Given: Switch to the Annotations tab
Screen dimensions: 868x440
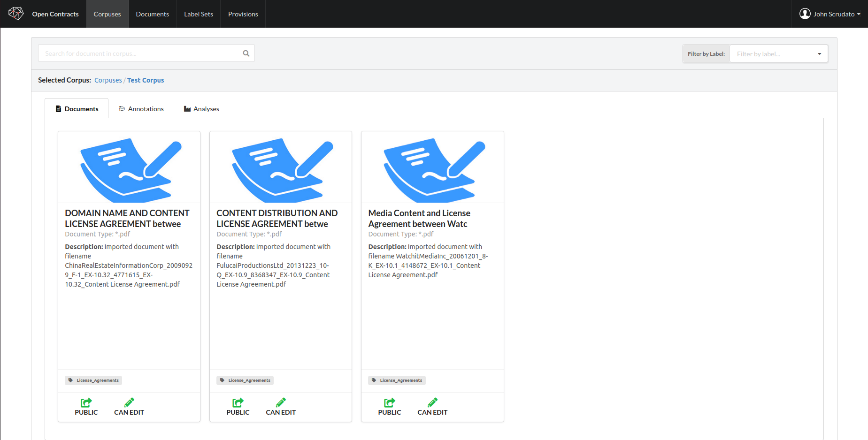Looking at the screenshot, I should [141, 109].
